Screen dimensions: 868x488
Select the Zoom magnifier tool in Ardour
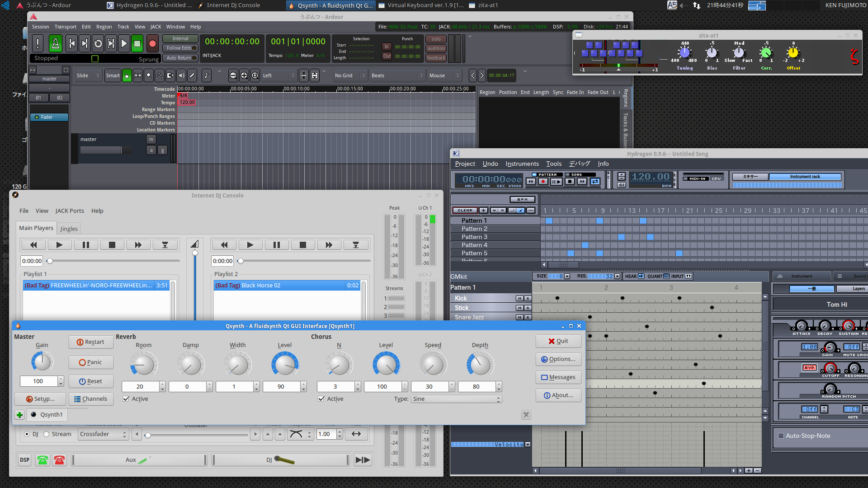tap(149, 75)
